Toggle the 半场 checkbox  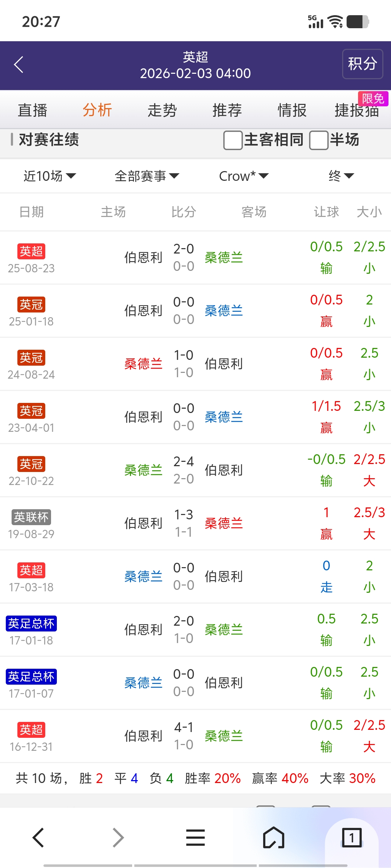click(319, 140)
